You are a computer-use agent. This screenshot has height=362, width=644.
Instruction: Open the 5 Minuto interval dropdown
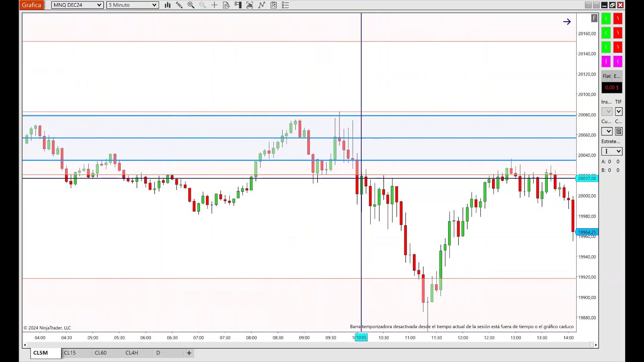132,5
